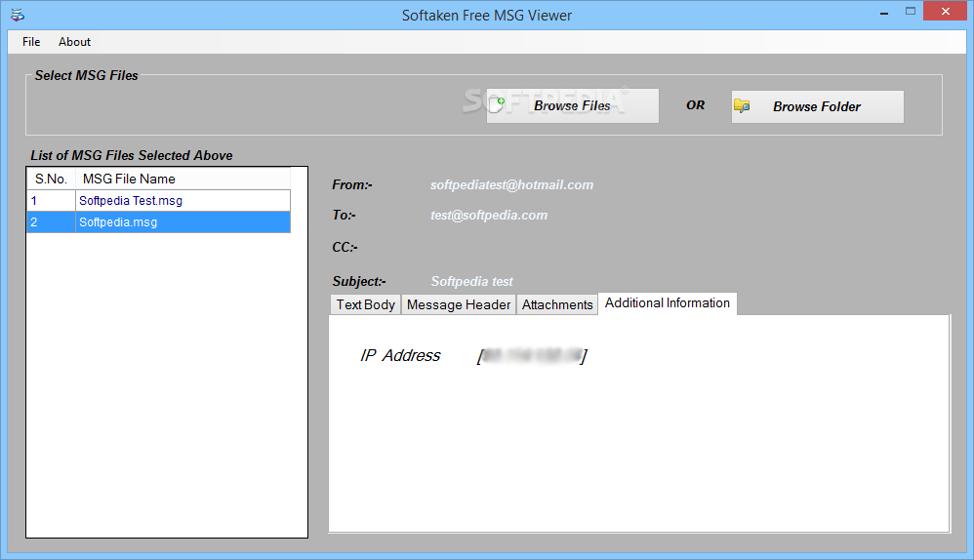Open the File menu
This screenshot has height=560, width=974.
coord(31,42)
